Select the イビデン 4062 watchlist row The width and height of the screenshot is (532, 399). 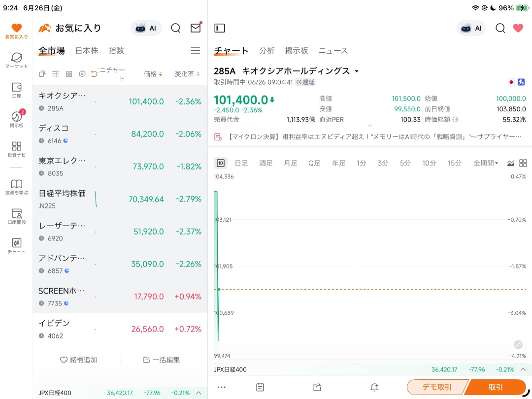point(120,329)
